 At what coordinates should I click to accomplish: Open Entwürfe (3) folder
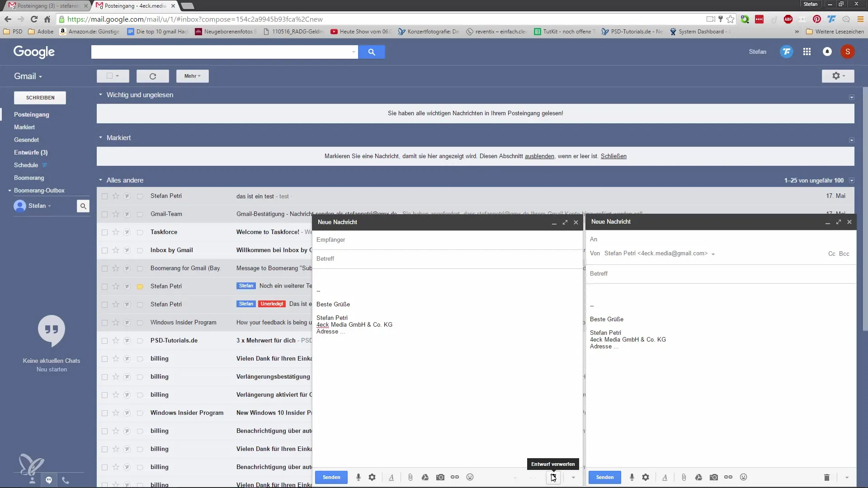31,153
